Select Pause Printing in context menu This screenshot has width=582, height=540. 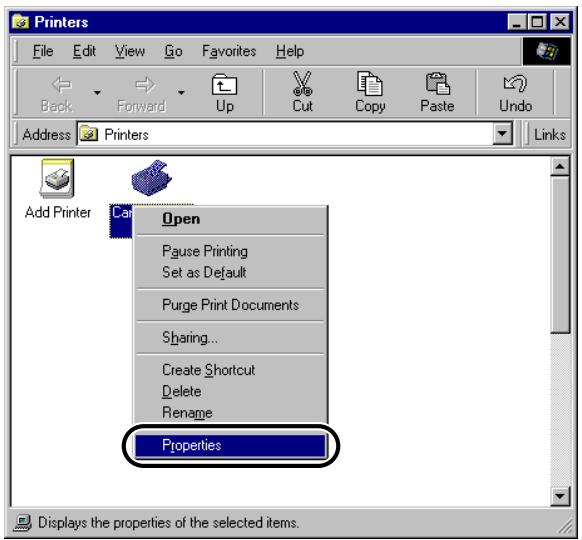230,251
